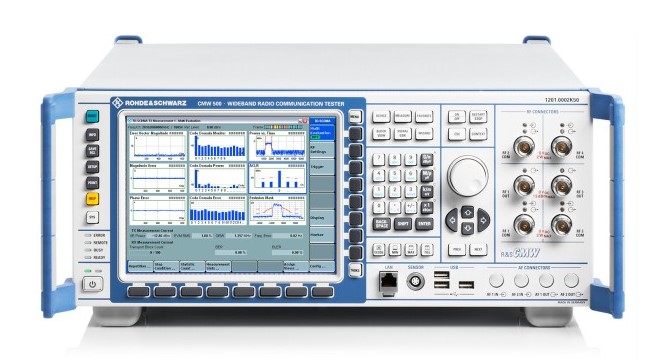
Task: Select the k/m unit key
Action: 427,192
